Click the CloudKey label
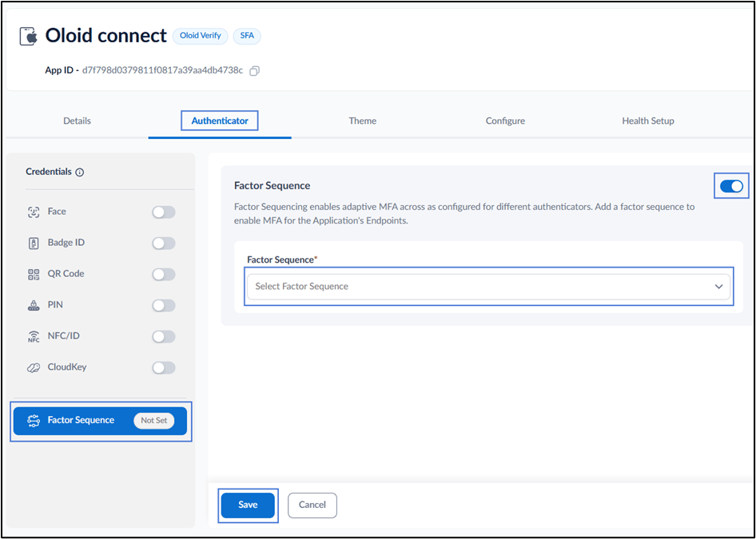The width and height of the screenshot is (756, 539). coord(67,367)
